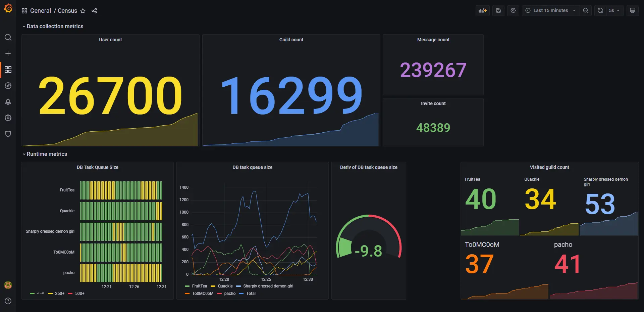
Task: Open dashboard settings with the gear icon
Action: [513, 10]
